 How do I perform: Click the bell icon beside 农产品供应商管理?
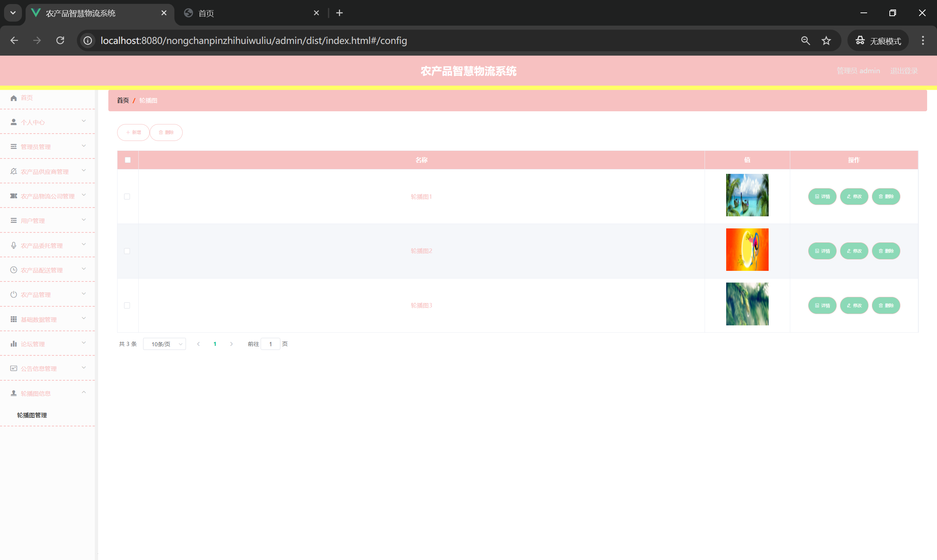click(x=14, y=172)
